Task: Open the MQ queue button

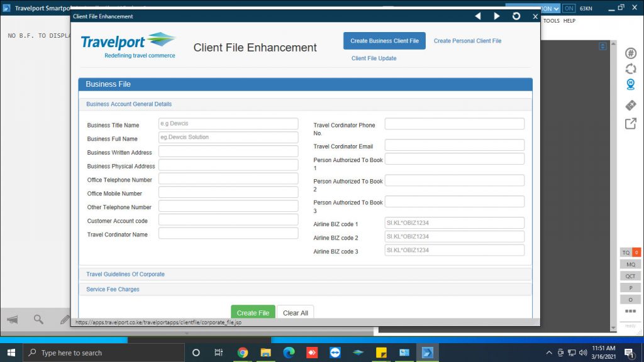Action: [x=630, y=265]
